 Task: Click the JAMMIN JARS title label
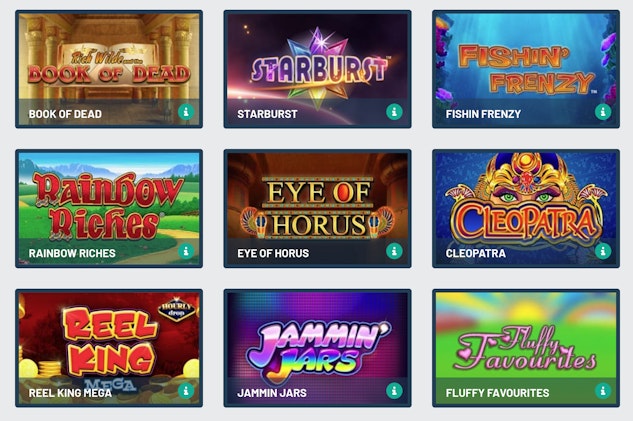tap(272, 393)
